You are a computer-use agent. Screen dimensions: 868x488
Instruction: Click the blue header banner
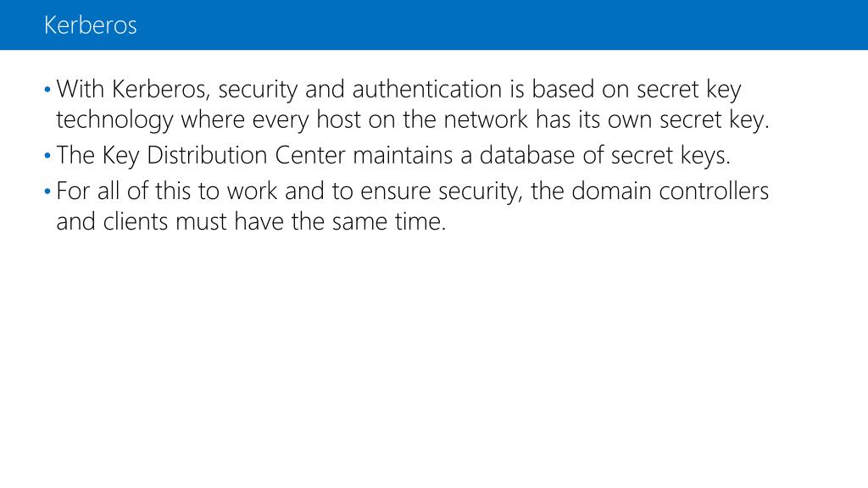click(434, 25)
